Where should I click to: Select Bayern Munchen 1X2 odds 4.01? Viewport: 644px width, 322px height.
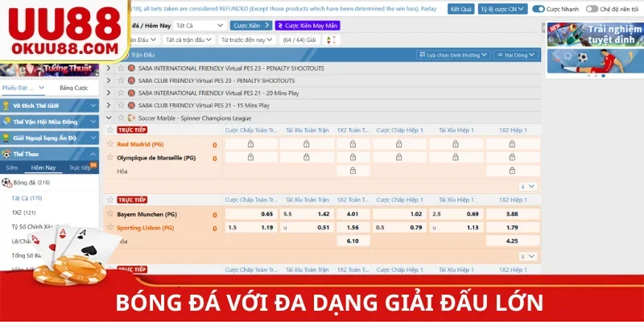pyautogui.click(x=353, y=213)
